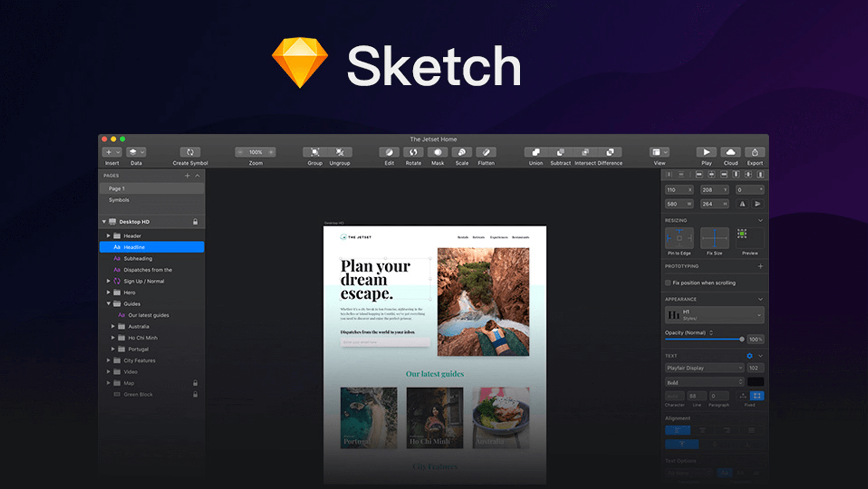
Task: Switch to the Symbols page
Action: coord(119,200)
